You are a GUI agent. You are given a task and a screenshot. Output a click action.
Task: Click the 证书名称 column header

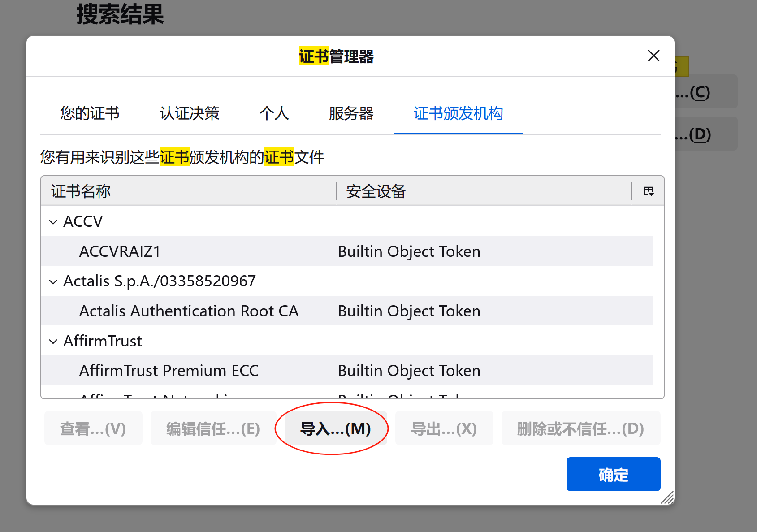(81, 191)
